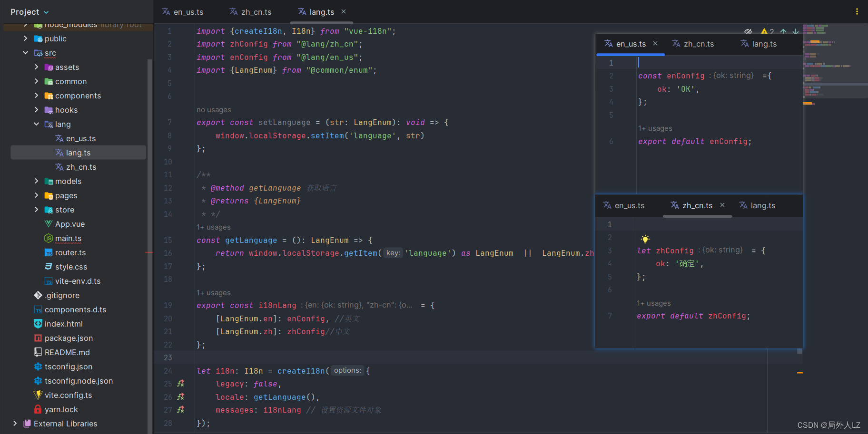Click the 'options:' parameter hint on createI18n

pyautogui.click(x=347, y=370)
